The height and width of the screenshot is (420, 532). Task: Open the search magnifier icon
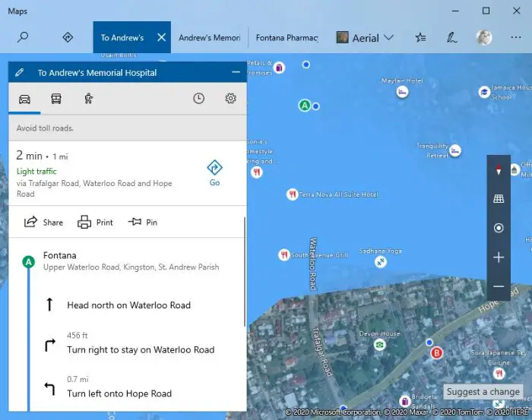[x=23, y=37]
